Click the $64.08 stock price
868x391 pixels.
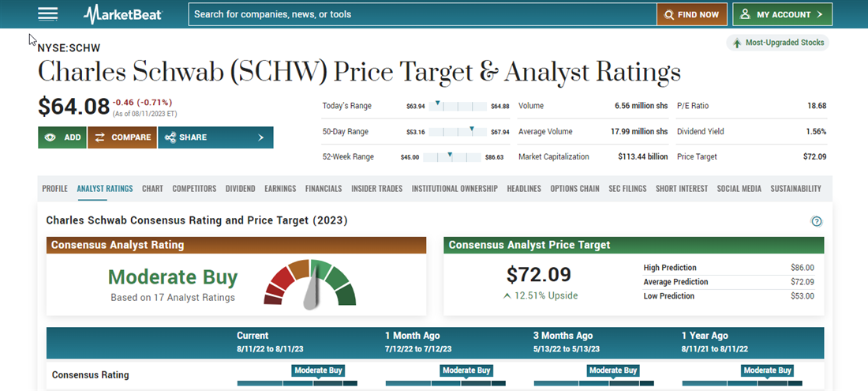point(73,107)
